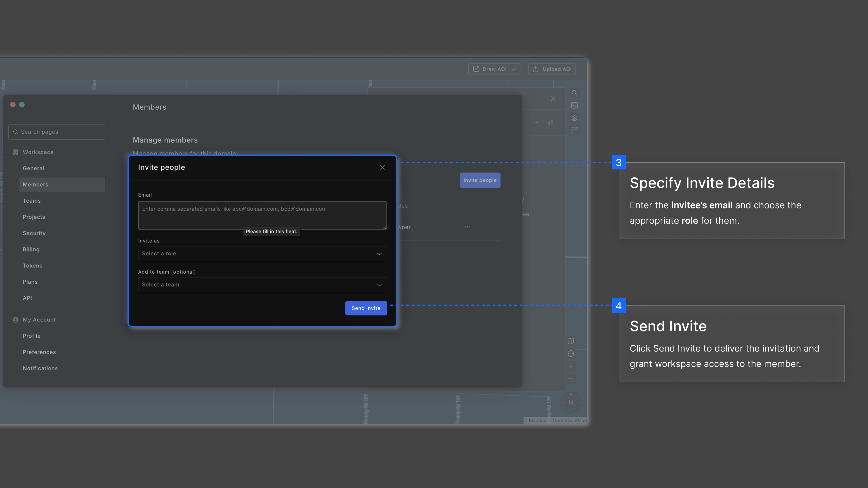Expand the Select a role dropdown
Screen dimensions: 868x488
(x=262, y=253)
